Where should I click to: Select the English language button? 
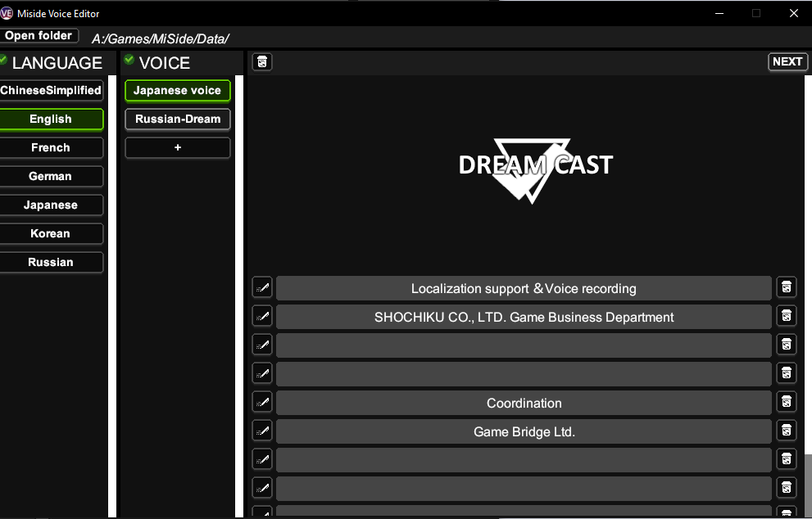[x=51, y=119]
